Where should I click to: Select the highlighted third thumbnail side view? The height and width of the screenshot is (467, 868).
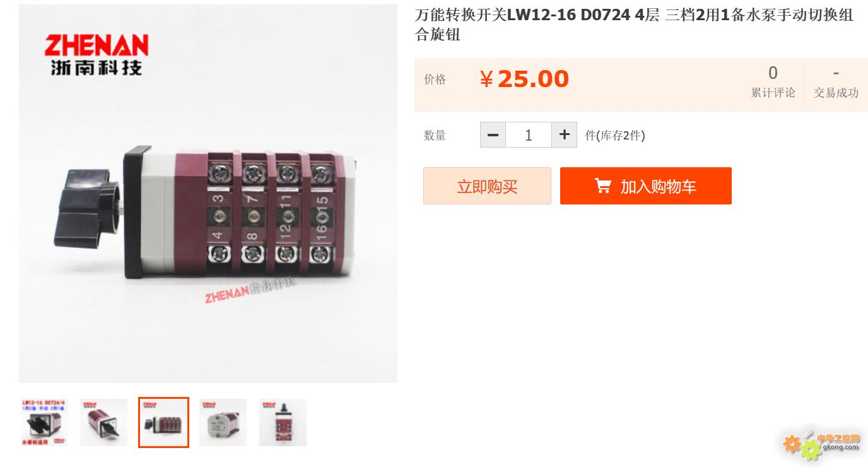(x=163, y=423)
